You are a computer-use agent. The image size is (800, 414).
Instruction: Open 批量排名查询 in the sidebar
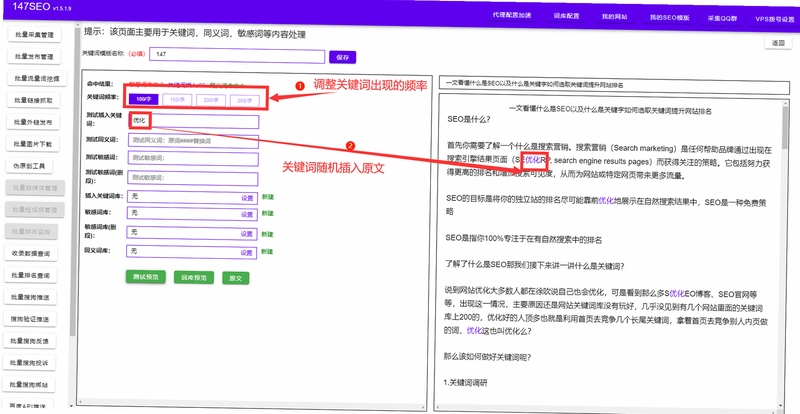[x=31, y=276]
